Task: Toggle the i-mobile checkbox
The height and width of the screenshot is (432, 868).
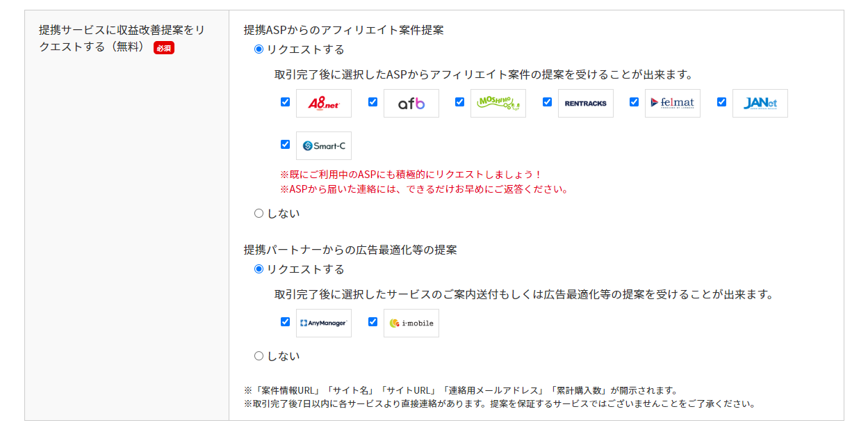Action: tap(372, 322)
